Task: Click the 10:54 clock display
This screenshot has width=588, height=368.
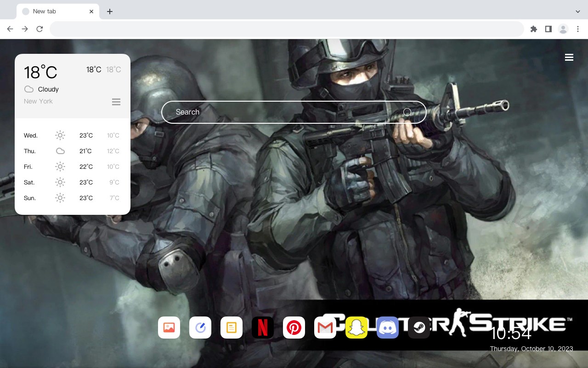Action: 511,333
